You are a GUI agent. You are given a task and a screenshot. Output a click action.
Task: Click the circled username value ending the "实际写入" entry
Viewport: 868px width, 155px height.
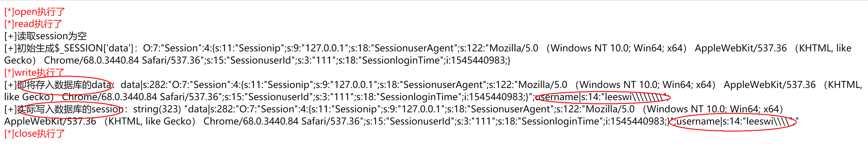pyautogui.click(x=733, y=121)
